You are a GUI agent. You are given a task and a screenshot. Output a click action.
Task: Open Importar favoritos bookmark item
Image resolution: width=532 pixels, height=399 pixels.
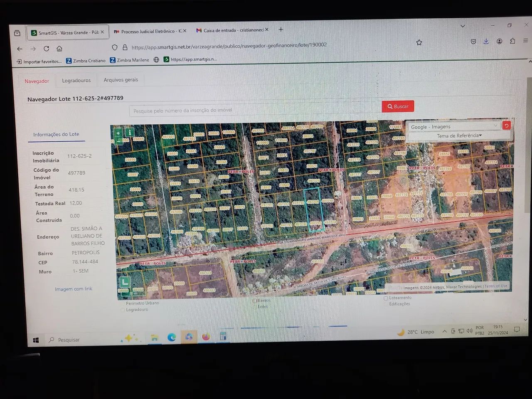(39, 62)
